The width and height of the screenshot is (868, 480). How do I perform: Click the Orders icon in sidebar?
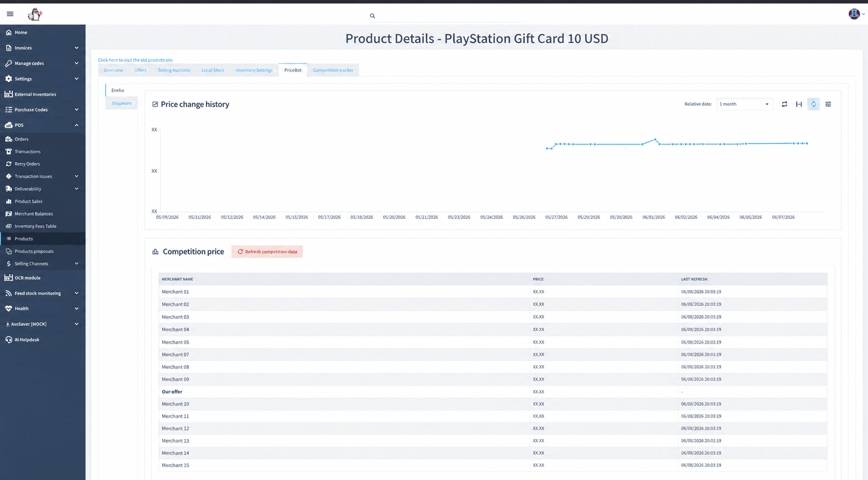pos(9,139)
